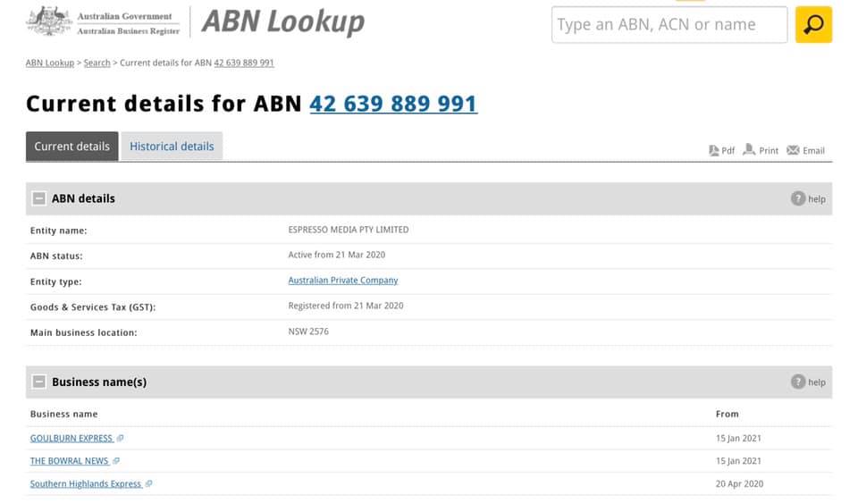Click the Print printer icon
858x504 pixels.
(x=749, y=149)
